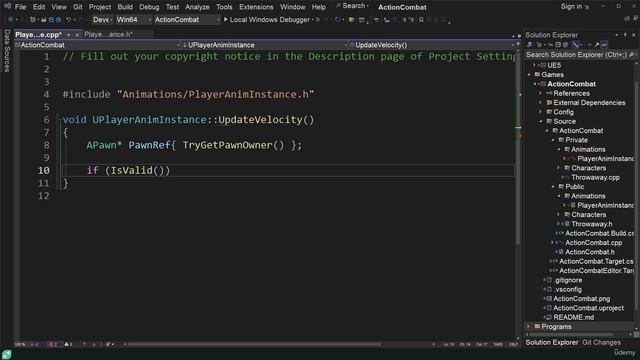Open the File menu
The height and width of the screenshot is (360, 640).
point(20,7)
